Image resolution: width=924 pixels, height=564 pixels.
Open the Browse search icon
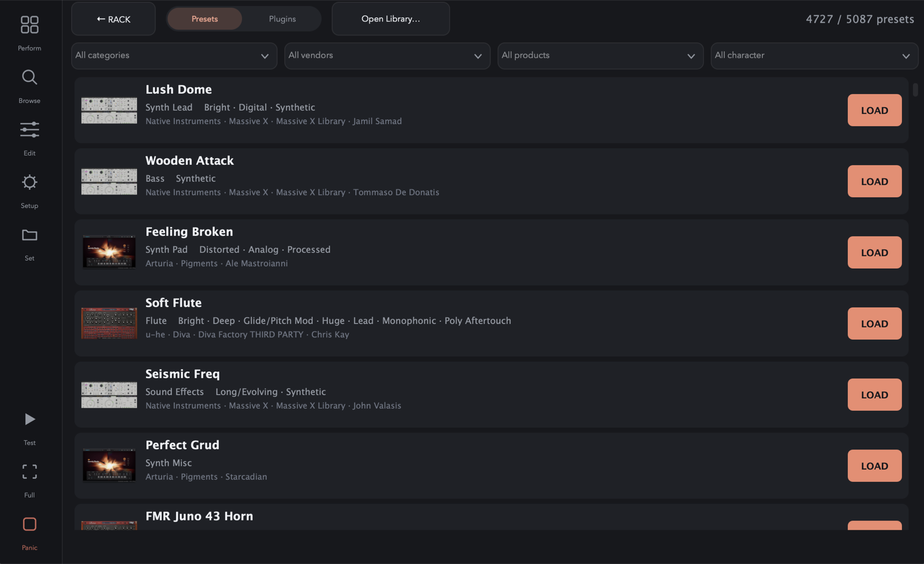click(29, 77)
